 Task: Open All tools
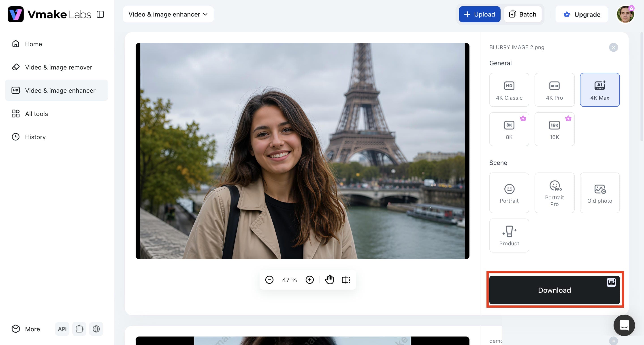(x=56, y=114)
